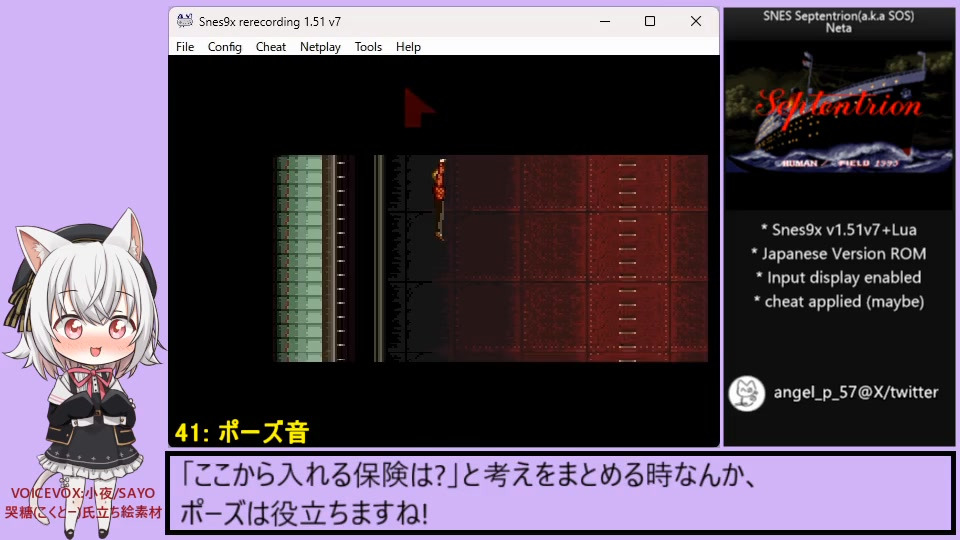The image size is (960, 540).
Task: Open the Tools menu
Action: pyautogui.click(x=368, y=47)
